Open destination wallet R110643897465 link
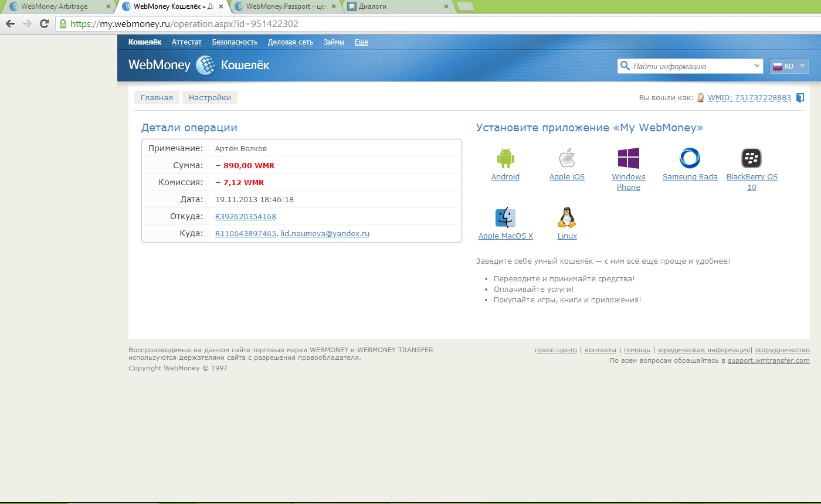 tap(246, 234)
